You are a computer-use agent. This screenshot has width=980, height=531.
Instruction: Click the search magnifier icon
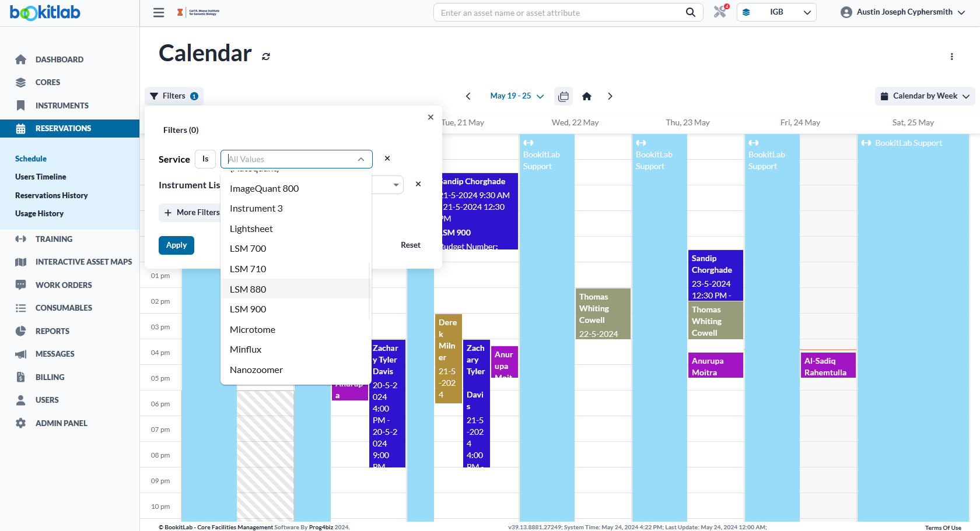click(691, 12)
